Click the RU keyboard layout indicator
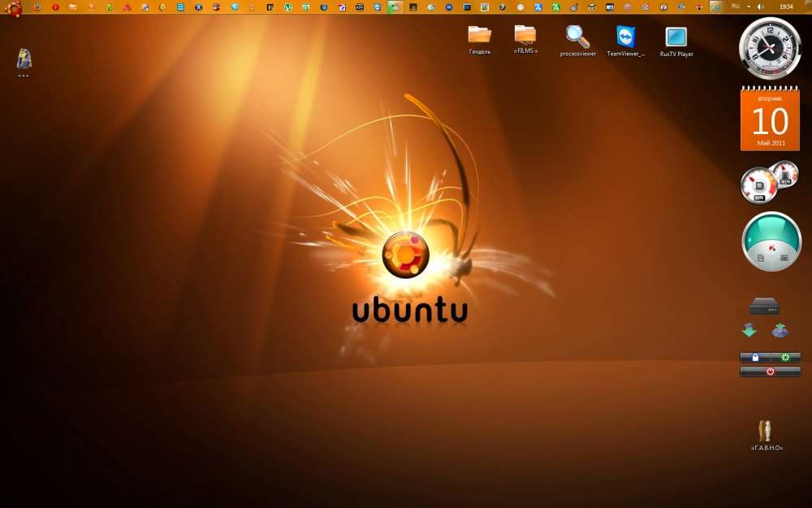Image resolution: width=812 pixels, height=508 pixels. (x=736, y=7)
